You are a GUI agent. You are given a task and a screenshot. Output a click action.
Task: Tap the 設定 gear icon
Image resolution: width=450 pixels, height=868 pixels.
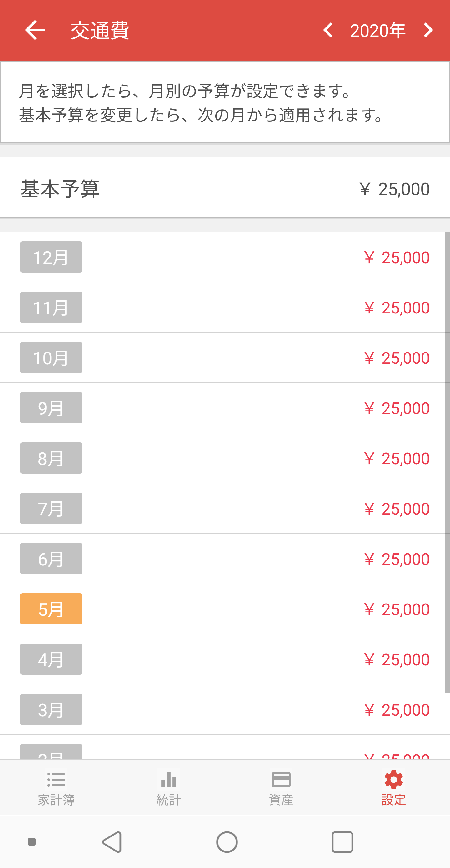tap(394, 779)
